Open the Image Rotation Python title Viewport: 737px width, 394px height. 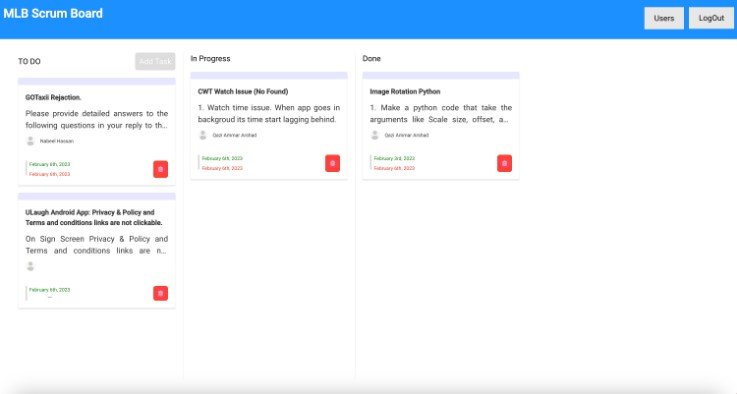coord(405,91)
